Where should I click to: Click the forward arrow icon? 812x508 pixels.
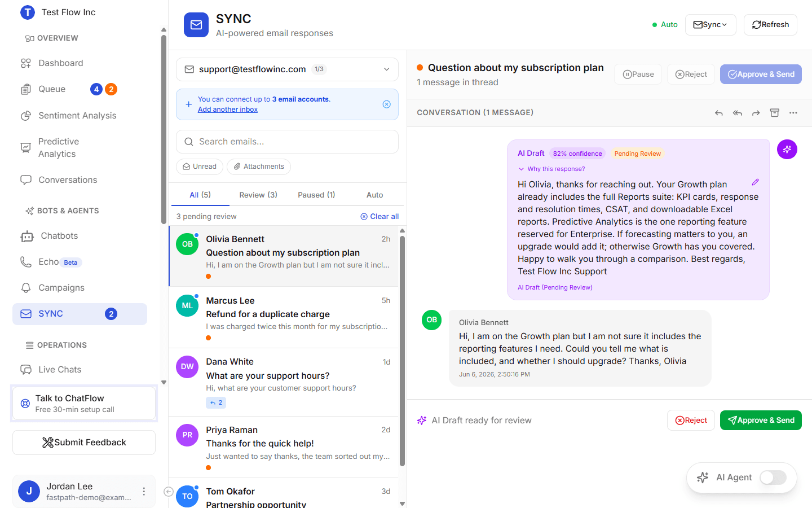(x=756, y=113)
